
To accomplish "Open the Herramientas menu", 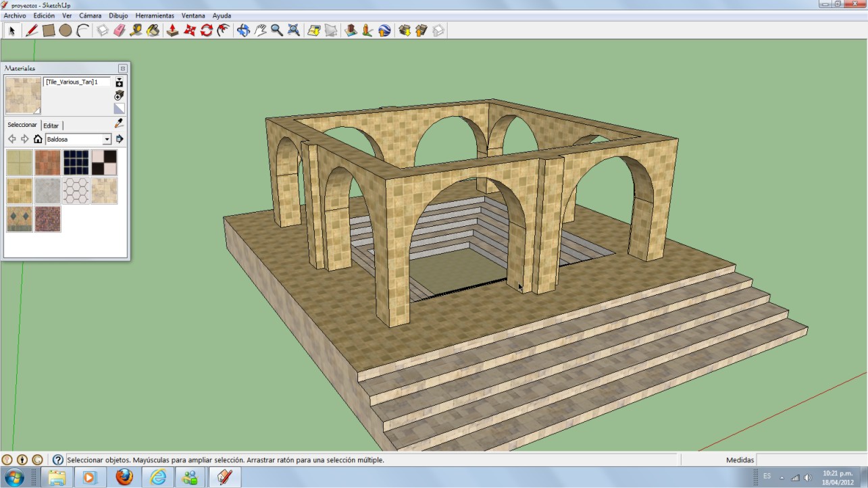I will (x=154, y=16).
